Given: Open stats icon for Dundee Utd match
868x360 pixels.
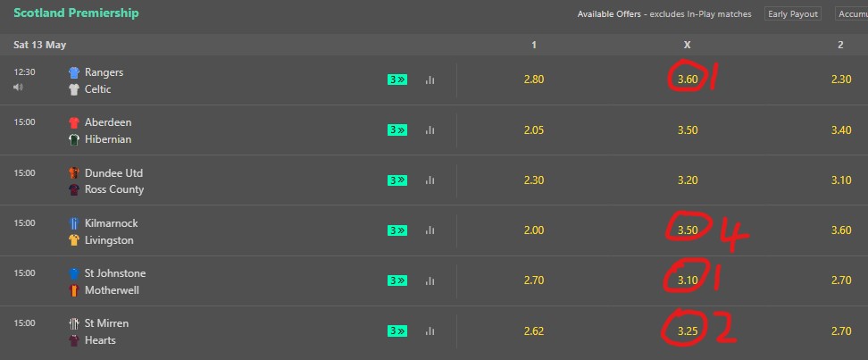Looking at the screenshot, I should (x=430, y=180).
